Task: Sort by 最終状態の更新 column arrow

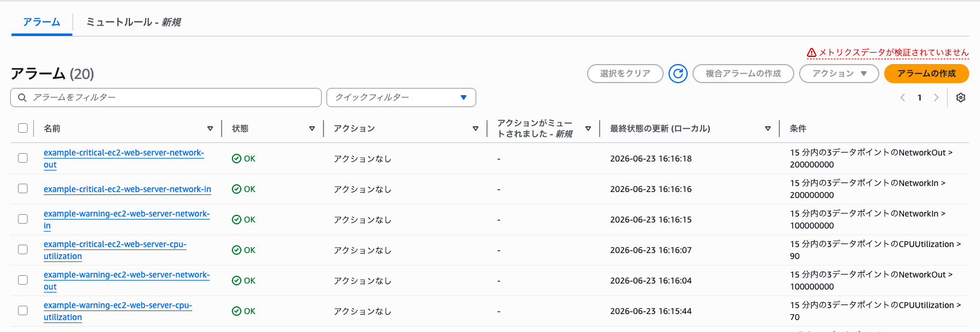Action: [x=768, y=129]
